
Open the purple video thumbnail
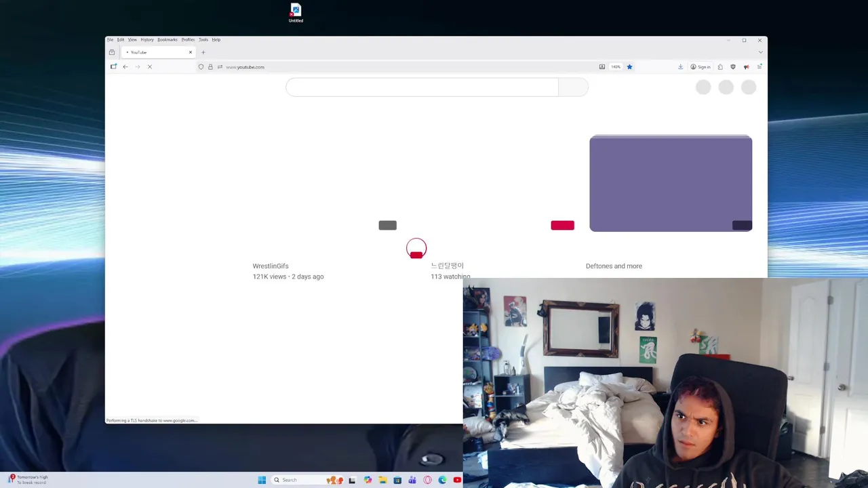coord(671,183)
